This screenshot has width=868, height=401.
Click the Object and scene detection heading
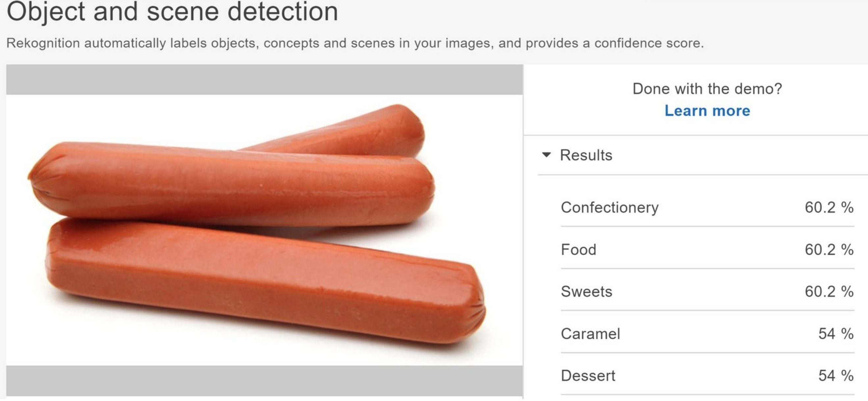(x=172, y=11)
